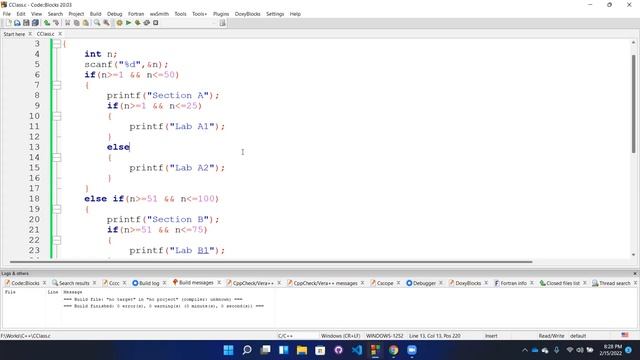Switch to the Search results log tab
The width and height of the screenshot is (640, 360).
coord(74,283)
